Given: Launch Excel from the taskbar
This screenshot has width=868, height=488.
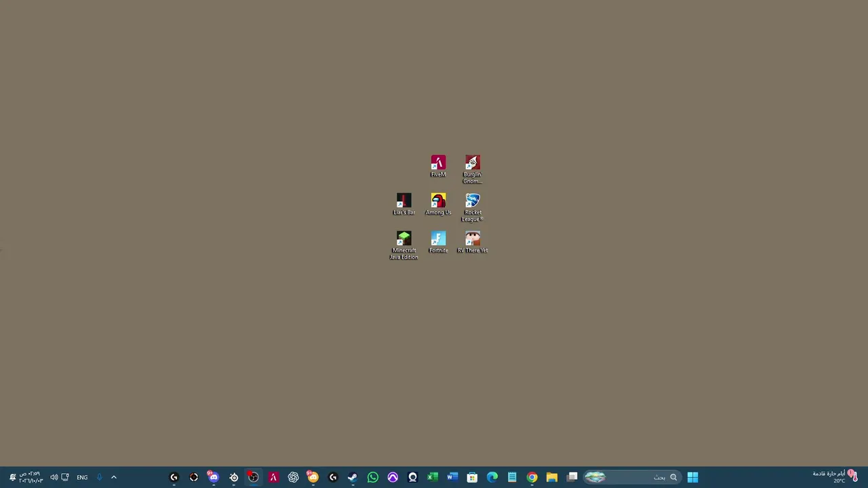Looking at the screenshot, I should 433,477.
